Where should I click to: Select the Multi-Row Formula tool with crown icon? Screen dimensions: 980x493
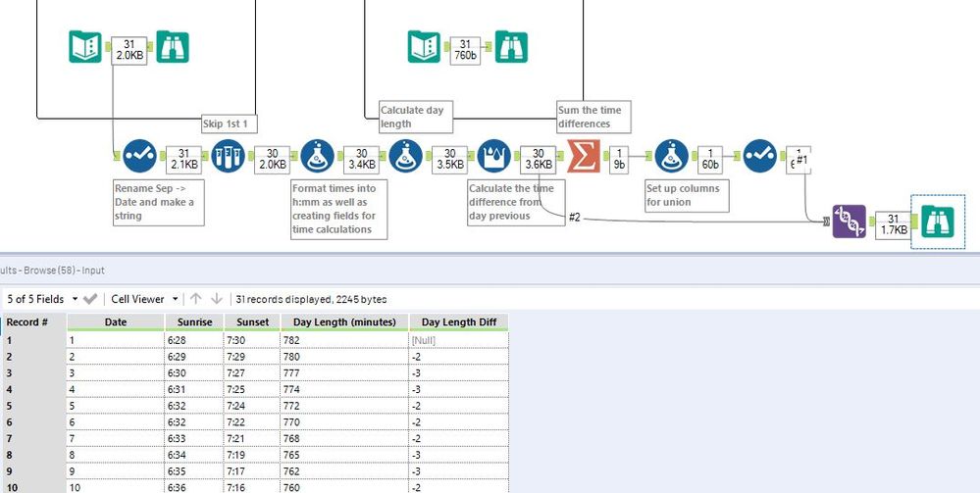494,156
